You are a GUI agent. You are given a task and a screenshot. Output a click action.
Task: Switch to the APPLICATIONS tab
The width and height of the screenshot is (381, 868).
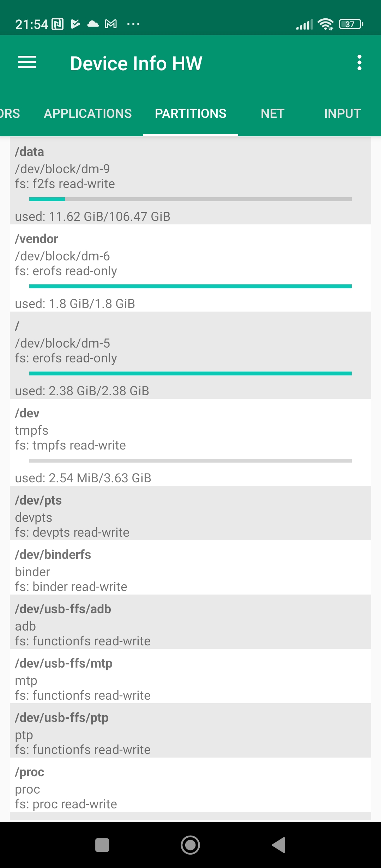pos(87,114)
